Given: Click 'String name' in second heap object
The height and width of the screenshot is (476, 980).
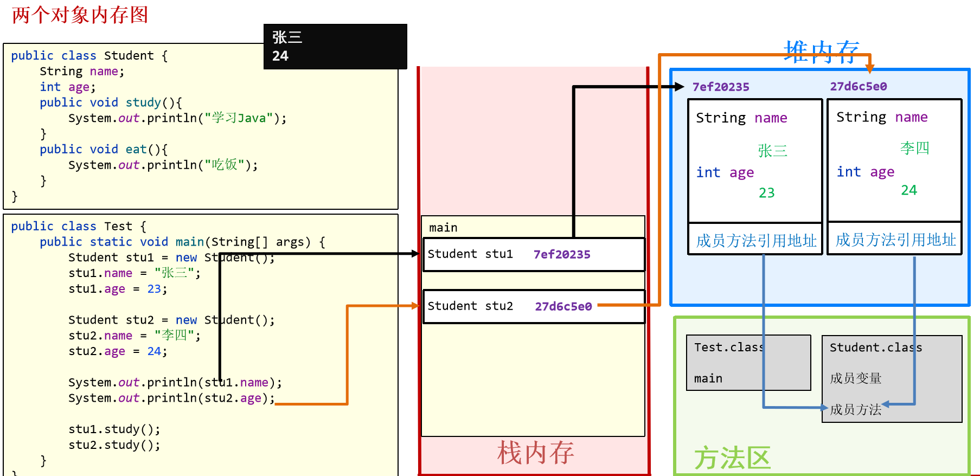Looking at the screenshot, I should (882, 117).
